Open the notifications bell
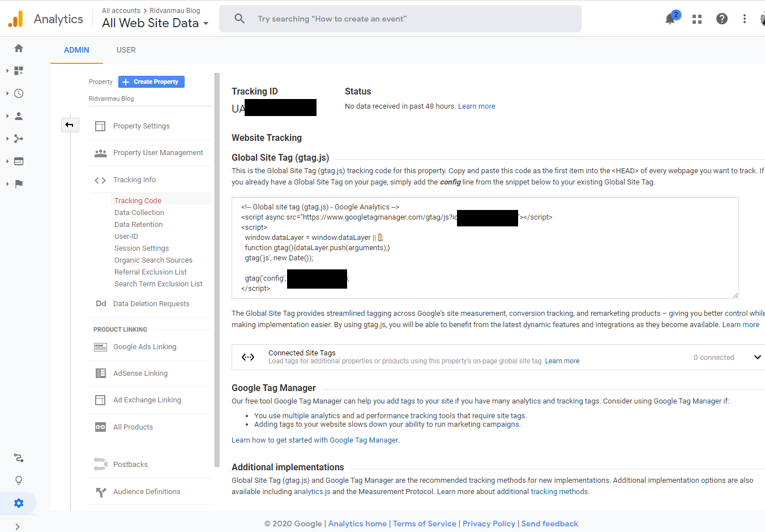 tap(670, 19)
